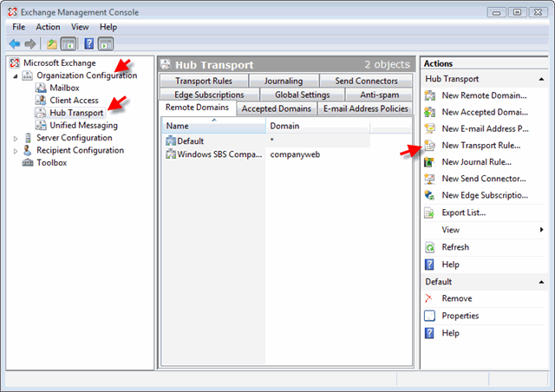555x392 pixels.
Task: Switch to the Accepted Domains tab
Action: 276,108
